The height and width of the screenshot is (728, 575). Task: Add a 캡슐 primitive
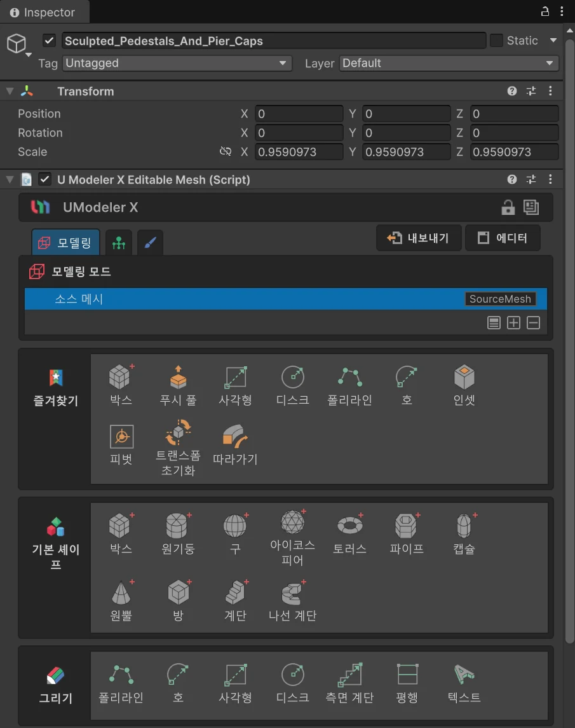[464, 534]
